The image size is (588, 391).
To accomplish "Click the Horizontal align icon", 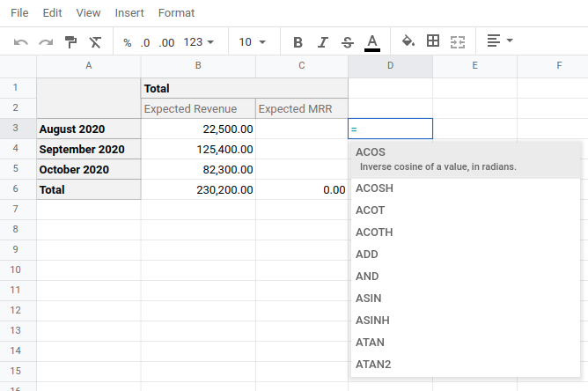I will coord(494,41).
